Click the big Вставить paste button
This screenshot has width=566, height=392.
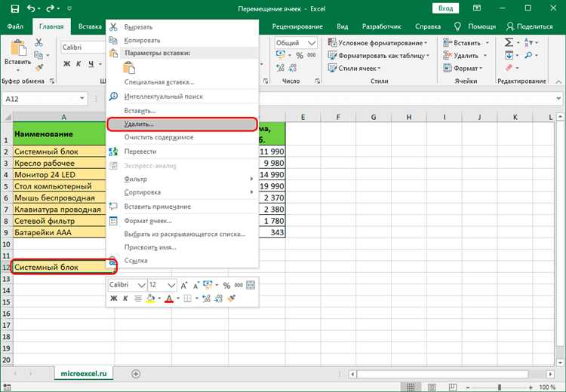pyautogui.click(x=17, y=54)
